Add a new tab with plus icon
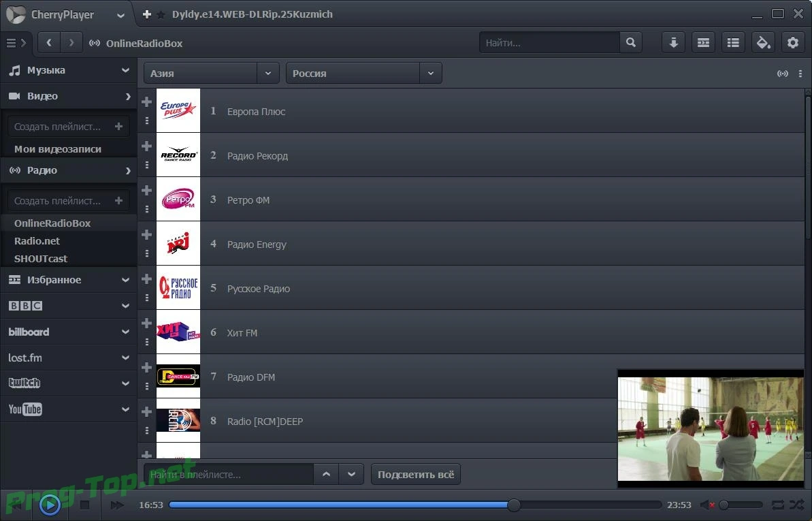Image resolution: width=812 pixels, height=521 pixels. tap(147, 14)
